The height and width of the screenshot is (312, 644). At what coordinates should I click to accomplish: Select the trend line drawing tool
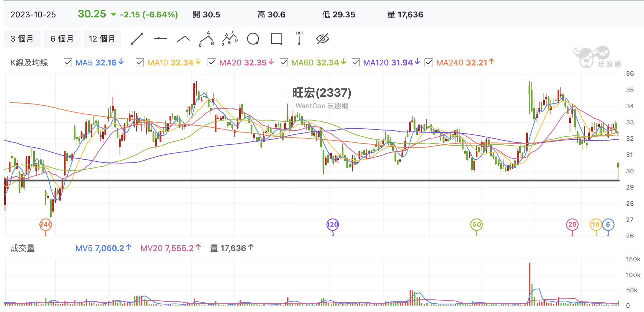tap(137, 39)
